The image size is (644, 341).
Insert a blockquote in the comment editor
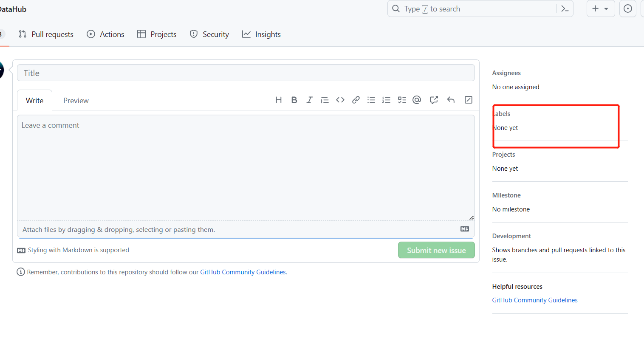325,100
